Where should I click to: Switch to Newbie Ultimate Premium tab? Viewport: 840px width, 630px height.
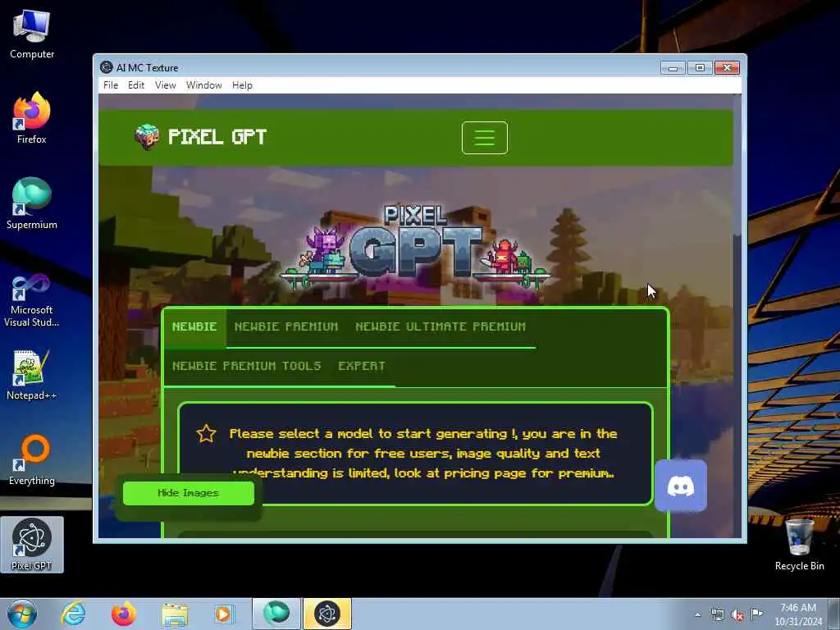coord(441,326)
